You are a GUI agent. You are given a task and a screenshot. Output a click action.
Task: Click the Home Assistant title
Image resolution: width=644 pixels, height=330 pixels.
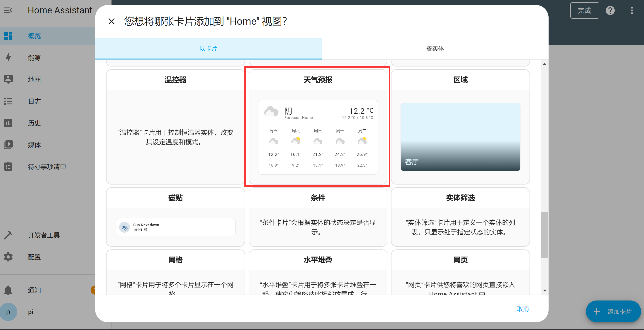point(60,10)
